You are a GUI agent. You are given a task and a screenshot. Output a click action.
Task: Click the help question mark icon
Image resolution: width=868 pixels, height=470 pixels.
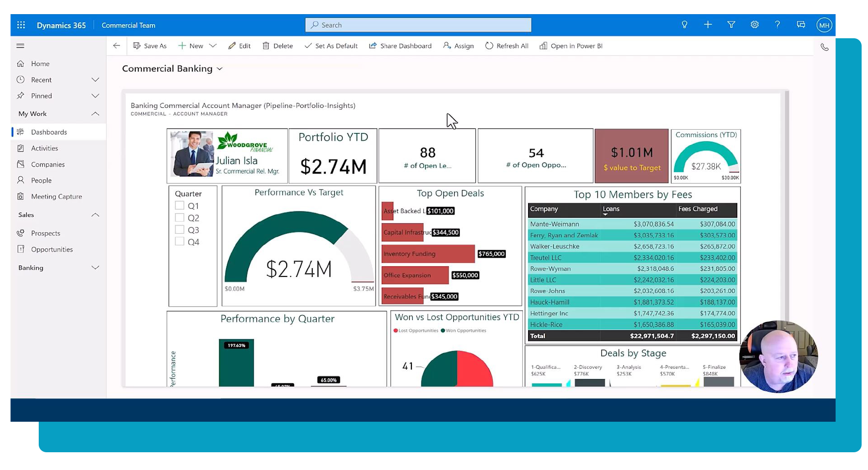pyautogui.click(x=777, y=25)
